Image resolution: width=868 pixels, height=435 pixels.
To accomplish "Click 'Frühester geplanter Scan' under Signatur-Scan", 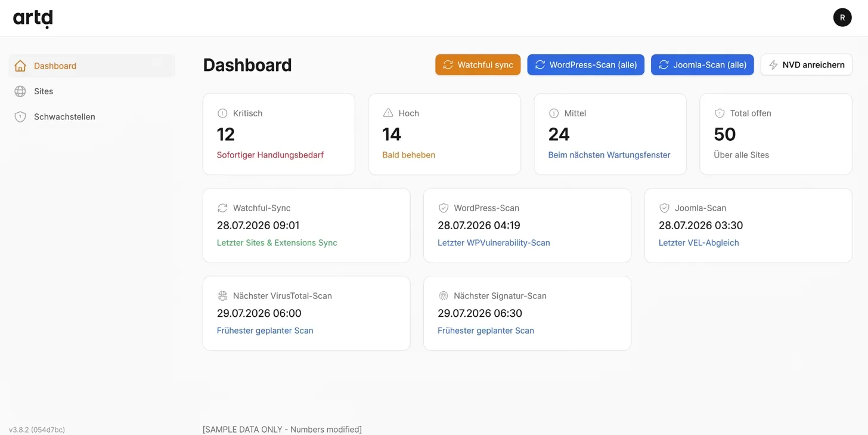I will pos(486,331).
